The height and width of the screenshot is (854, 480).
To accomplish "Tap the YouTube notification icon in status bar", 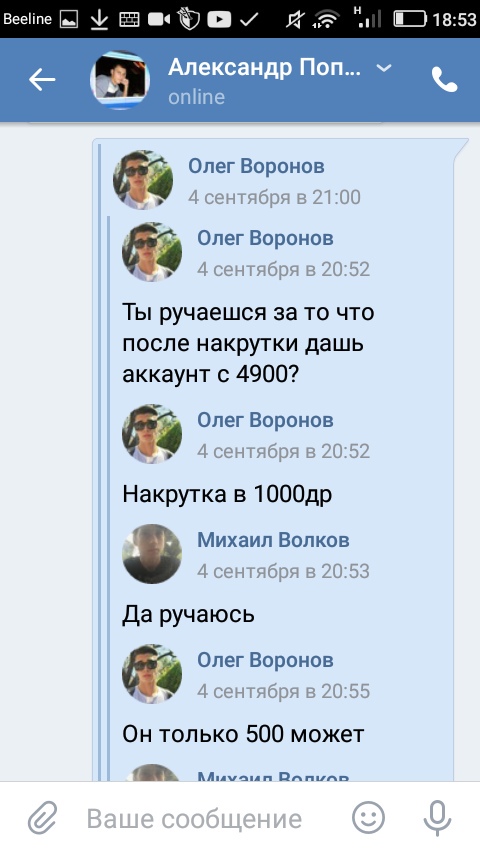I will pos(219,20).
